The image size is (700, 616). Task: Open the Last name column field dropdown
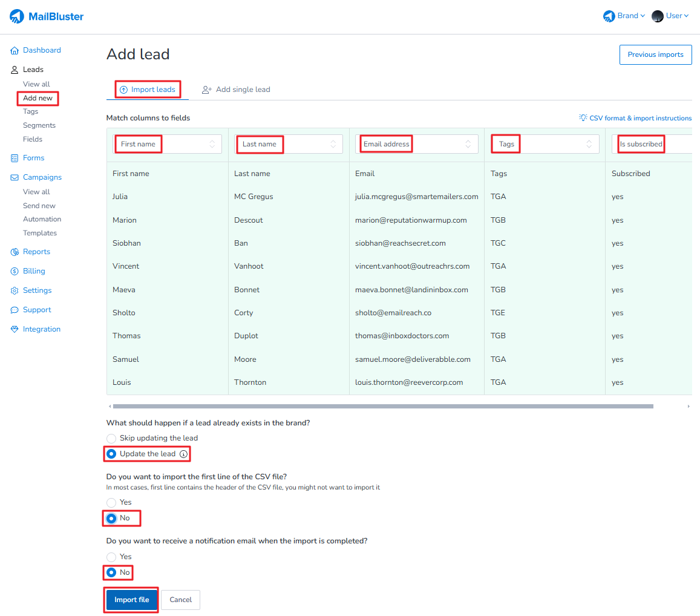[x=289, y=144]
